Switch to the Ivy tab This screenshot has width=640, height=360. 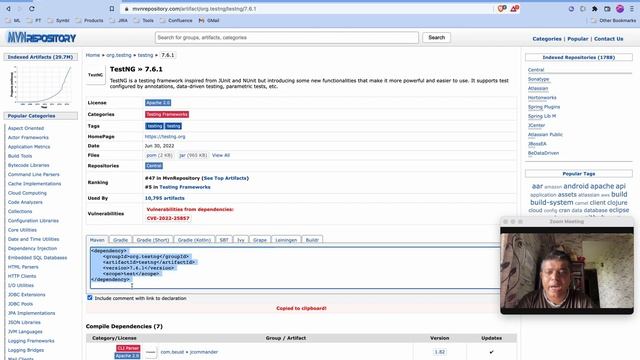click(x=241, y=240)
